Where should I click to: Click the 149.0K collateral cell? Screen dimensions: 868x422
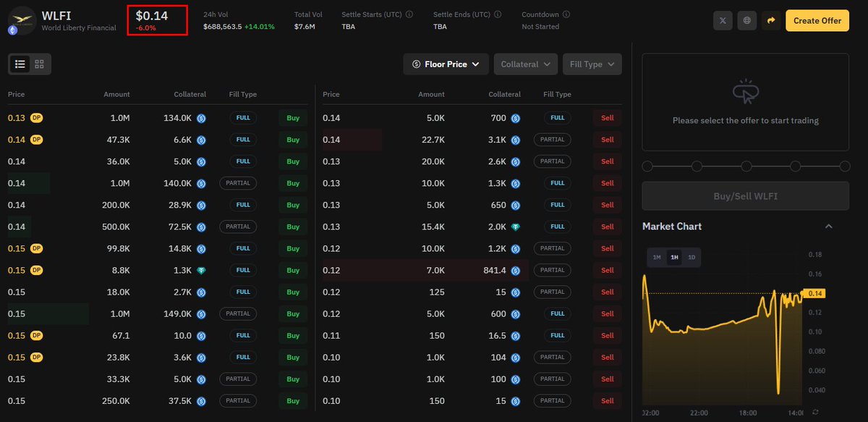[x=177, y=313]
